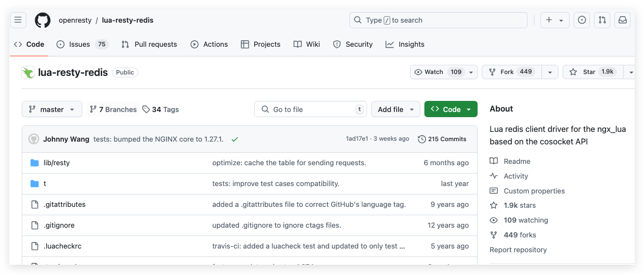
Task: Click the 'Public' visibility badge
Action: pyautogui.click(x=125, y=73)
